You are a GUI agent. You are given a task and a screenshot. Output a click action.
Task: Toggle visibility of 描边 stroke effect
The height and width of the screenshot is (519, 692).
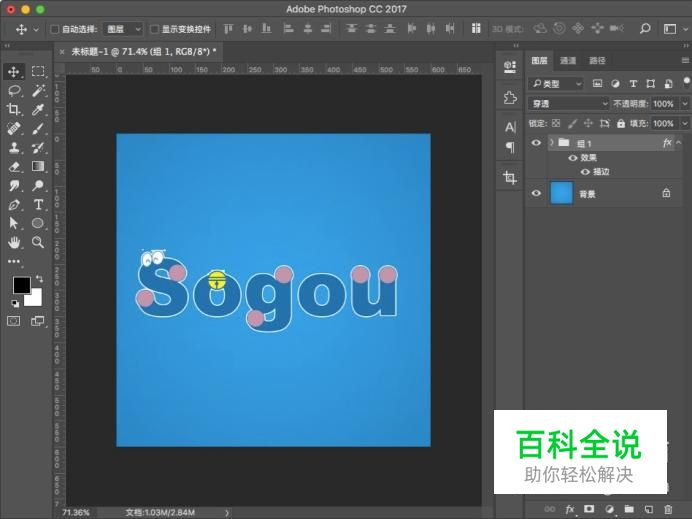[x=585, y=172]
